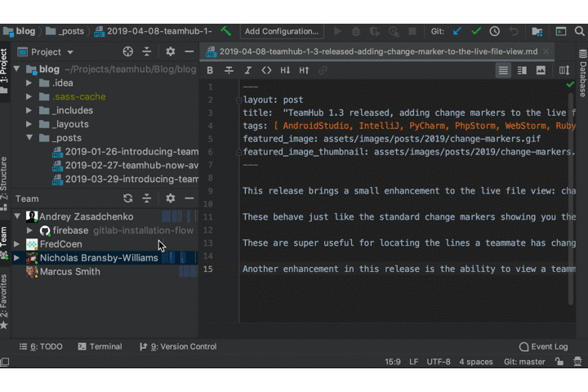Open the Team side tab
This screenshot has width=588, height=392.
4,244
